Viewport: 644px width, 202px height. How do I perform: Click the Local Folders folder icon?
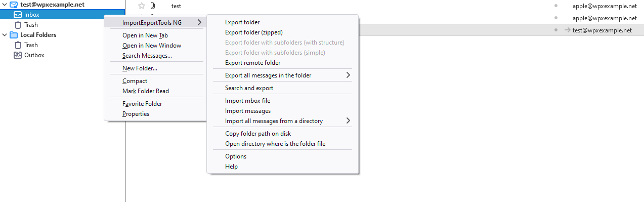tap(14, 35)
